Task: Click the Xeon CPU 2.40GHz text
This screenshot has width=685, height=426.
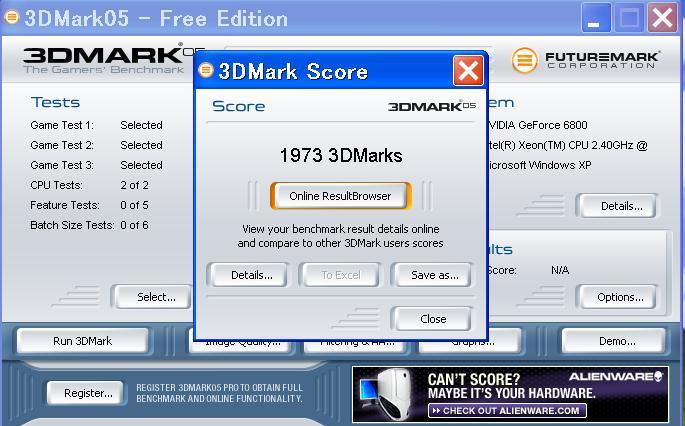Action: (x=567, y=145)
